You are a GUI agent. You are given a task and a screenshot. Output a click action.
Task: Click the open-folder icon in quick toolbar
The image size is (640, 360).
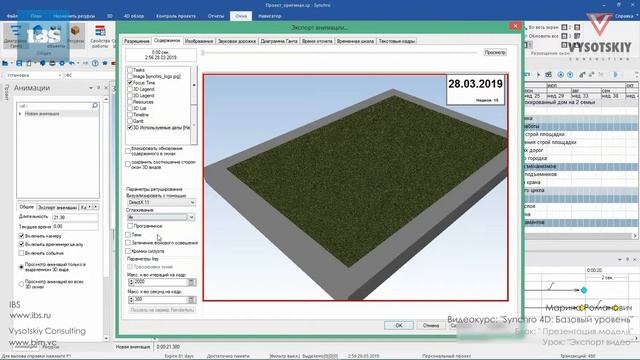coord(5,63)
